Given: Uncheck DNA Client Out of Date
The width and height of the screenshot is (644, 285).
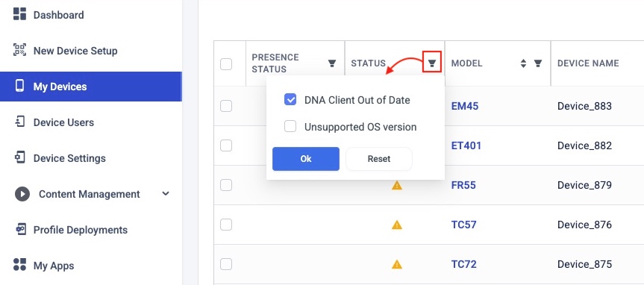Looking at the screenshot, I should coord(290,100).
